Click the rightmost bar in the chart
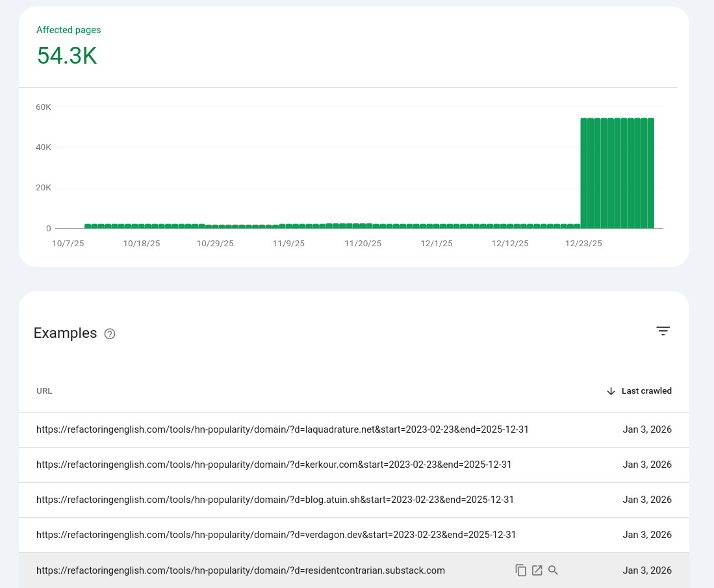The height and width of the screenshot is (588, 714). 650,173
